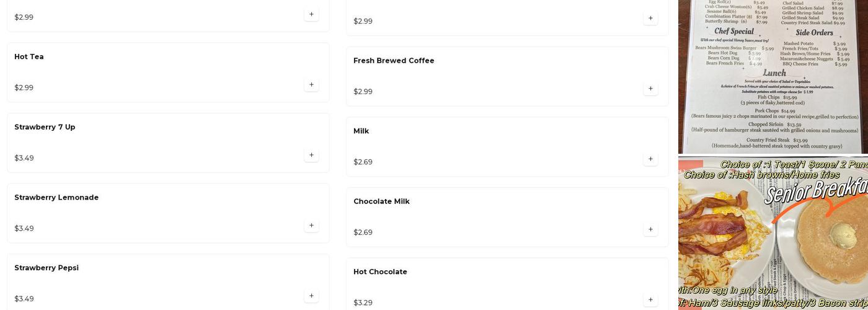Open the Chocolate Milk item

pyautogui.click(x=381, y=201)
